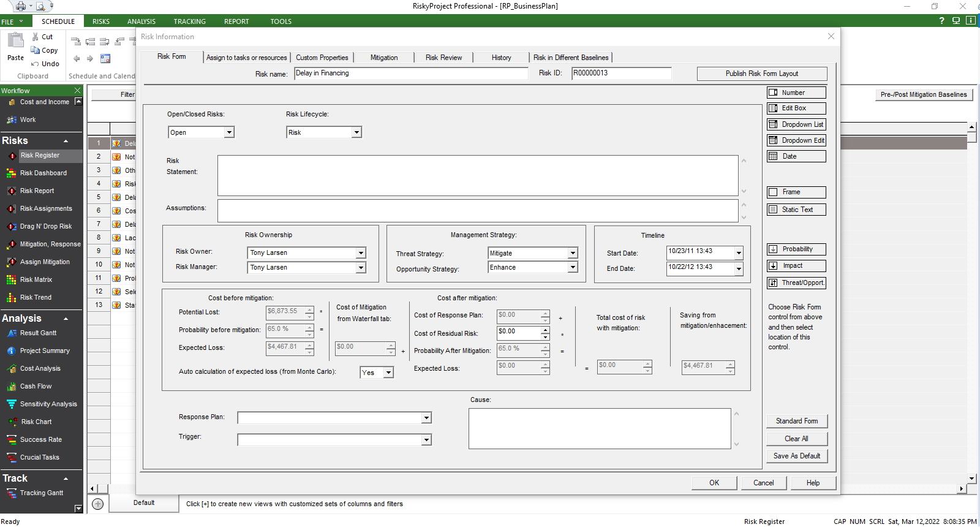
Task: Increase Cost of Residual Risk value
Action: (545, 329)
